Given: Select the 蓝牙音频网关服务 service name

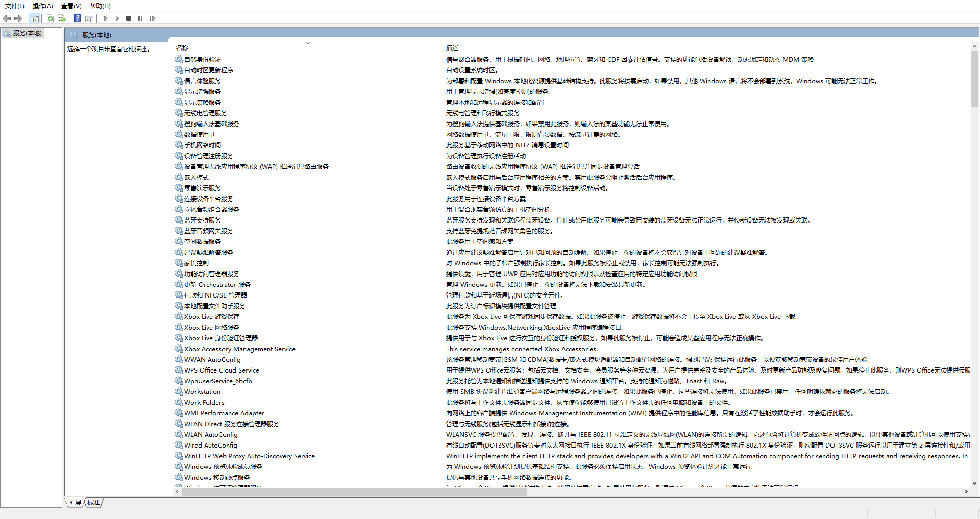Looking at the screenshot, I should tap(209, 231).
